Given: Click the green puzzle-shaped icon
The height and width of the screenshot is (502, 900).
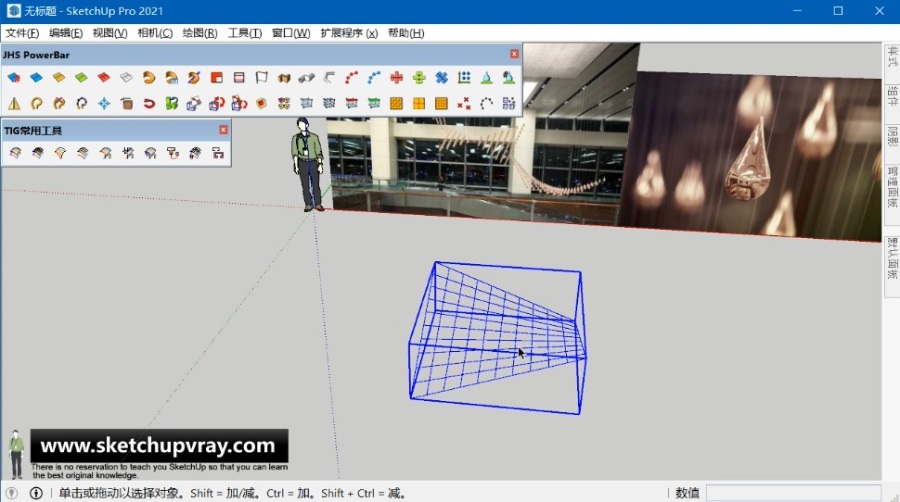Looking at the screenshot, I should [172, 103].
